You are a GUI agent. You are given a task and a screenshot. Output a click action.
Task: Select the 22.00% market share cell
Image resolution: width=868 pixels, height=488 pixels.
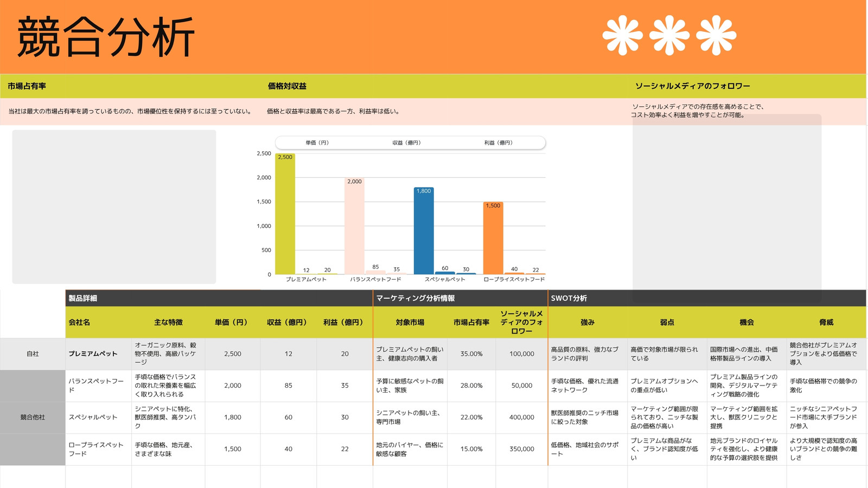coord(471,418)
